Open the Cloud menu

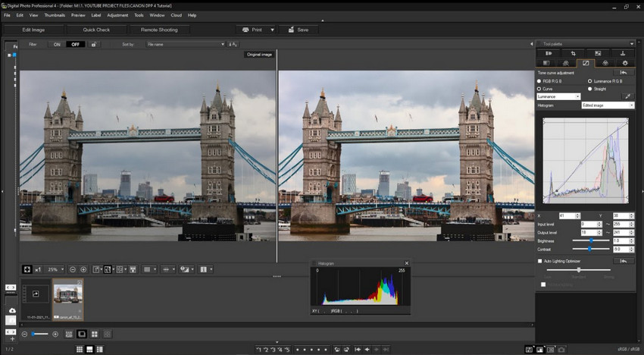point(177,15)
